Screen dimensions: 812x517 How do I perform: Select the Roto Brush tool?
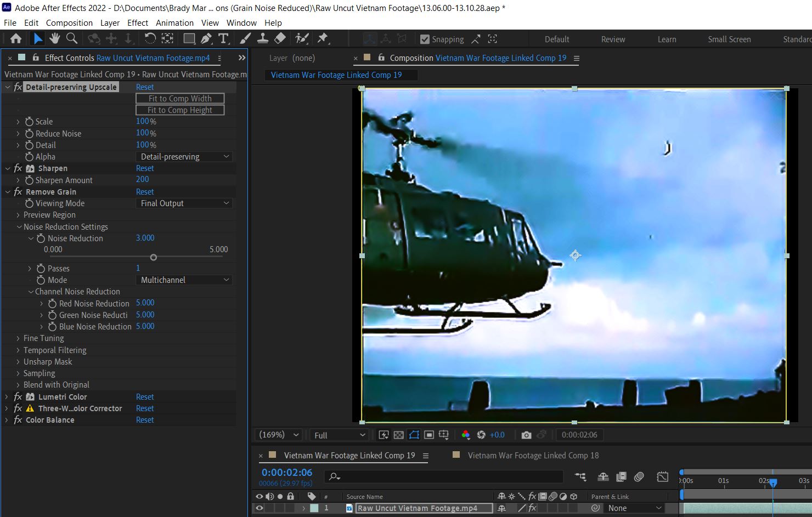tap(302, 38)
